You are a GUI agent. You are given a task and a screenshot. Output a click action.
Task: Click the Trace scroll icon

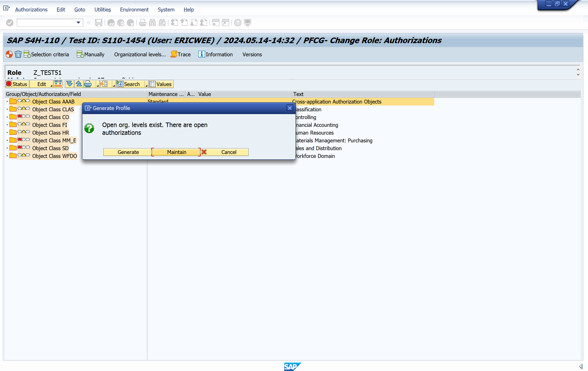coord(174,54)
